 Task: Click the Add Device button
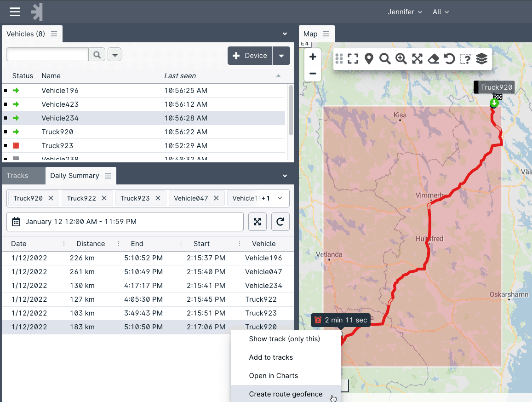[x=250, y=55]
